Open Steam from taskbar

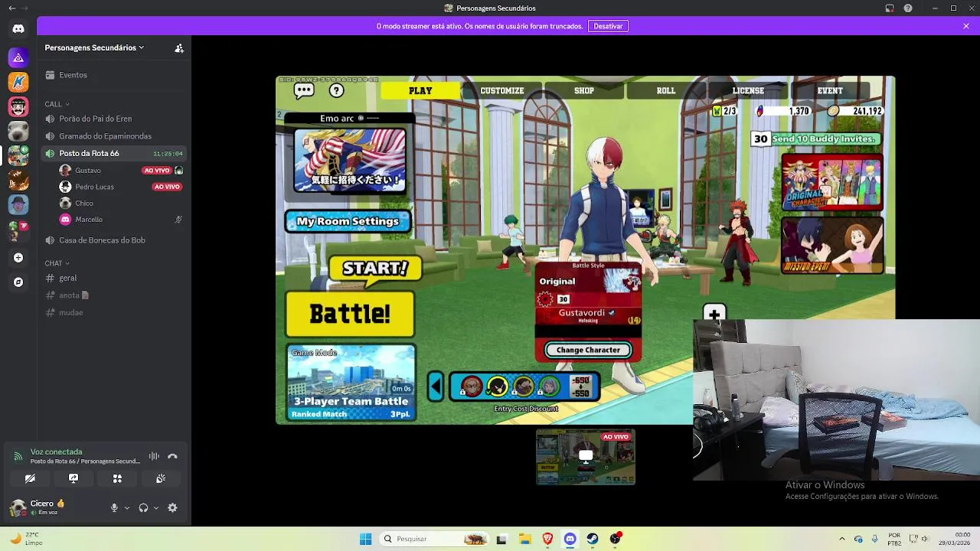pos(593,539)
